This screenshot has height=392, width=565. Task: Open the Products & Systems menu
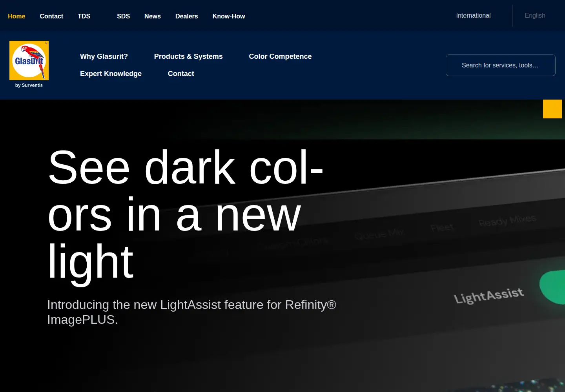(188, 56)
